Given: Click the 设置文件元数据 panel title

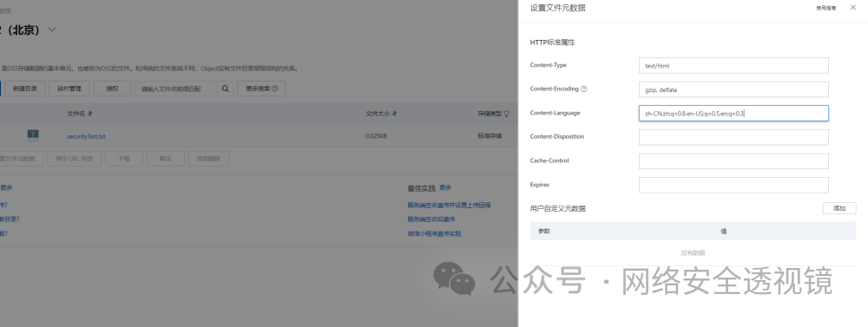Looking at the screenshot, I should click(558, 8).
